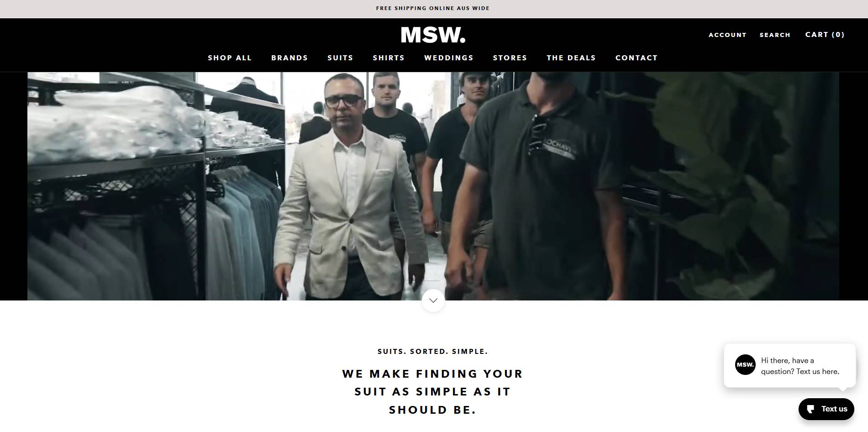View the CART (0) link
868x432 pixels.
click(825, 35)
